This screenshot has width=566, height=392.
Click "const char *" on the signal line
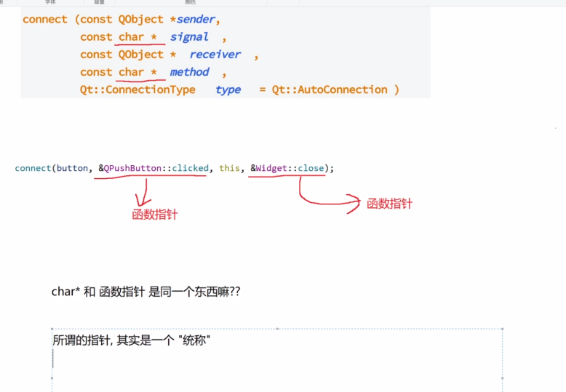tap(119, 37)
